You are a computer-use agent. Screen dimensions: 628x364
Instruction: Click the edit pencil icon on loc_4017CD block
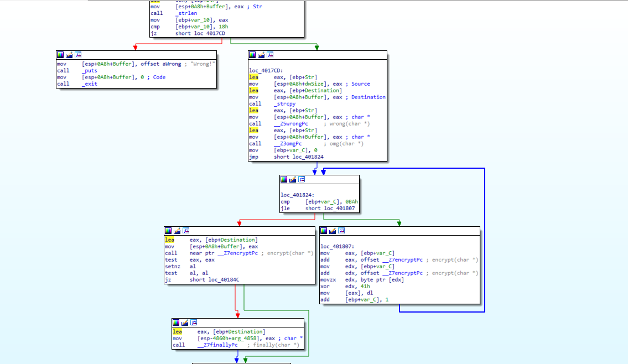[261, 55]
